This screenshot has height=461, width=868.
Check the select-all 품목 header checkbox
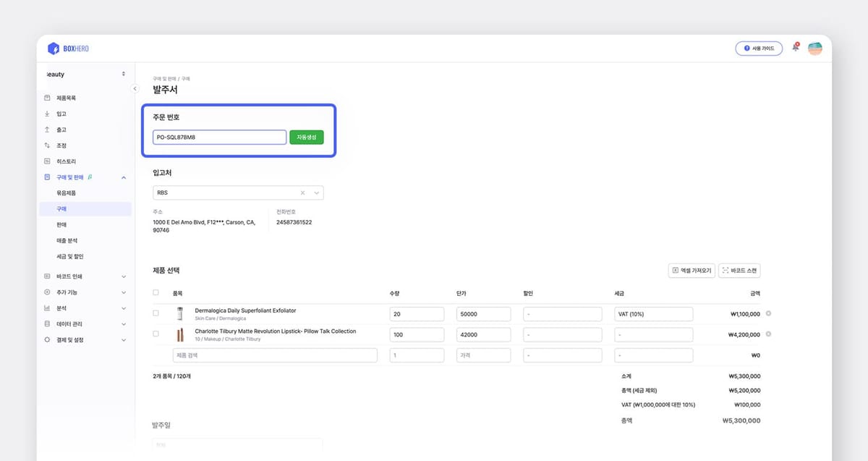click(156, 293)
